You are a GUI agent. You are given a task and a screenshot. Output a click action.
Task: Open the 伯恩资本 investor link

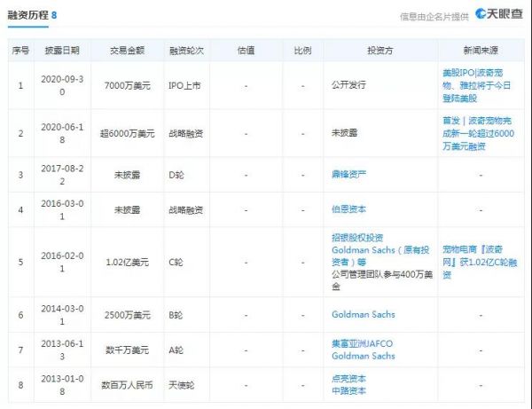point(348,209)
